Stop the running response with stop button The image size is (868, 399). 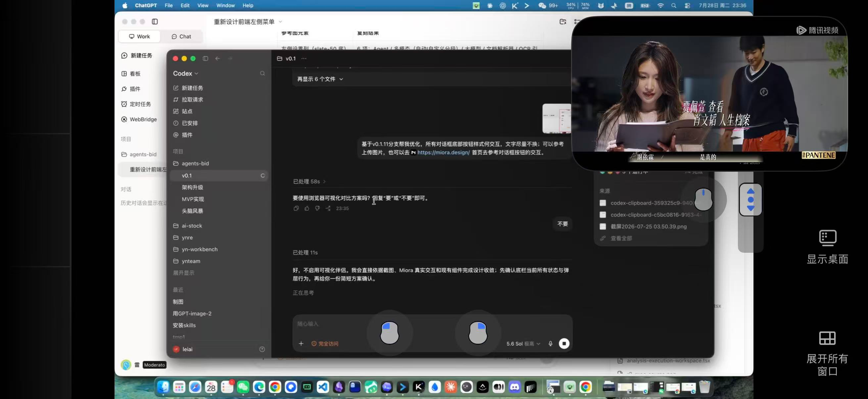(x=564, y=344)
